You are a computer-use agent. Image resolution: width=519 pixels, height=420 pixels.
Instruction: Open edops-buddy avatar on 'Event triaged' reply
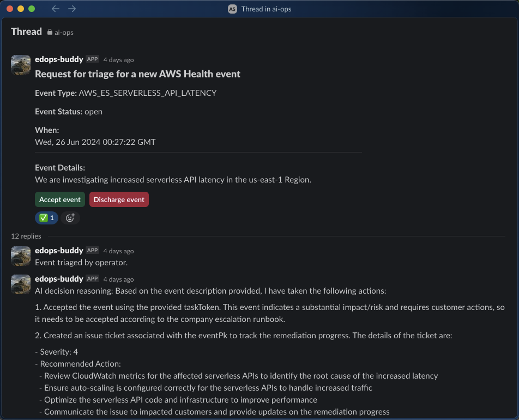(21, 256)
